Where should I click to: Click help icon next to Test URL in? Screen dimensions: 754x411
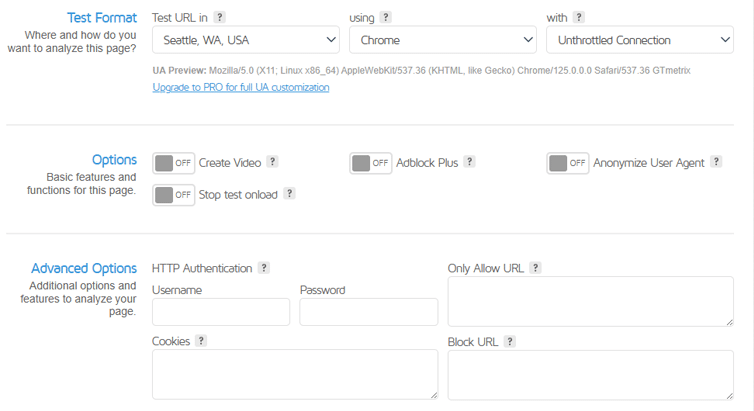point(220,18)
